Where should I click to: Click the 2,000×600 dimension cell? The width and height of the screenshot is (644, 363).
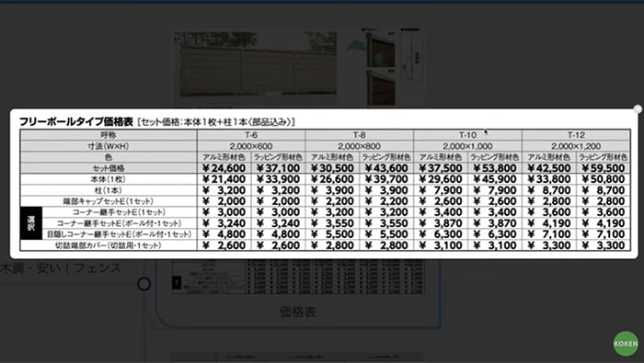tap(251, 146)
